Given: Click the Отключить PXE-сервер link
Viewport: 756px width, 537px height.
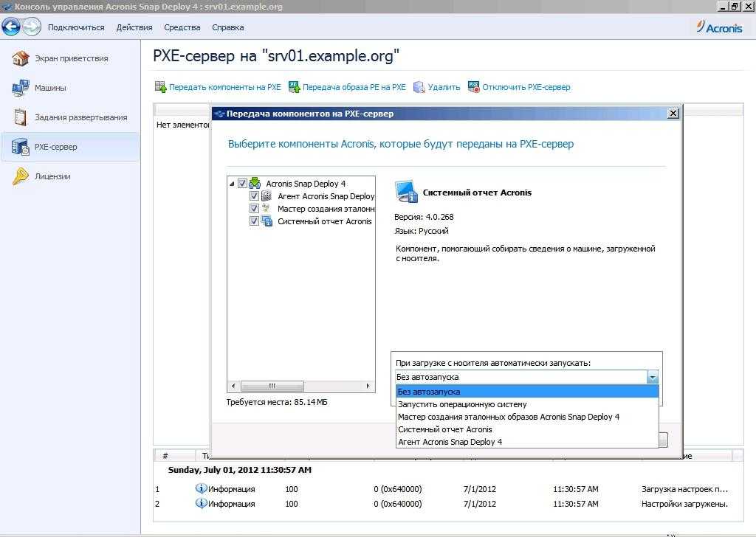Looking at the screenshot, I should point(526,87).
